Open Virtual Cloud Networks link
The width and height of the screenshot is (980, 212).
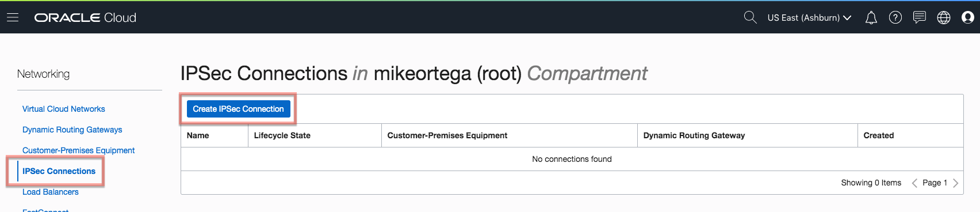[64, 109]
